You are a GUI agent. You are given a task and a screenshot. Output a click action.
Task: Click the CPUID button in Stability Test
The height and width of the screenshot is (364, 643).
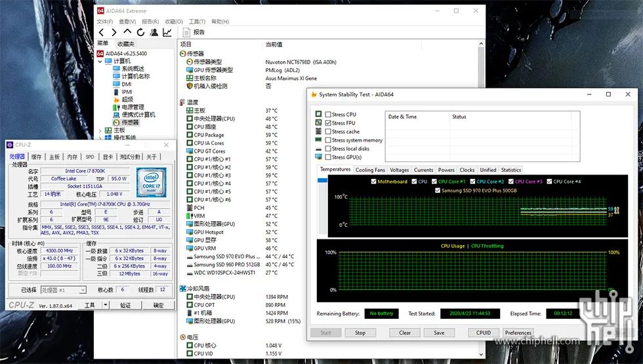pyautogui.click(x=484, y=333)
